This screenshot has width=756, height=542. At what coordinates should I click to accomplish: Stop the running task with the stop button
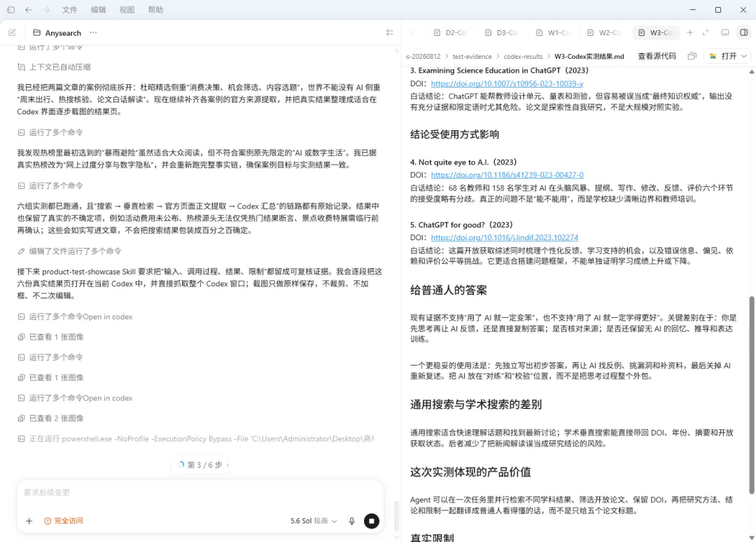[x=371, y=521]
